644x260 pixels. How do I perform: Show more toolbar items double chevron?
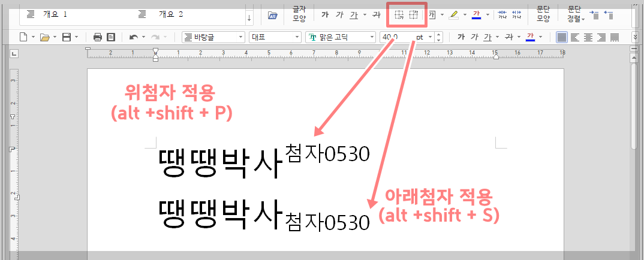(636, 37)
